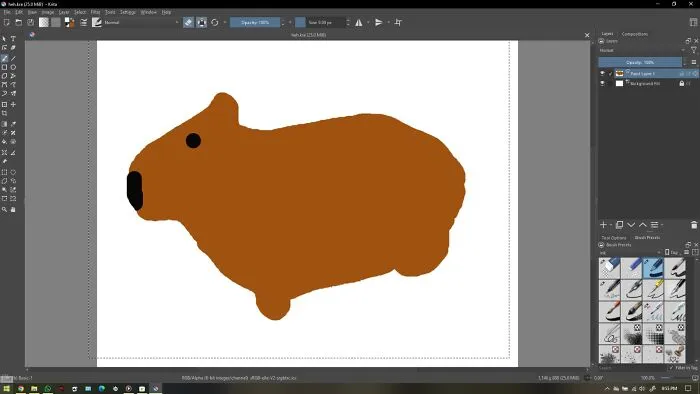700x394 pixels.
Task: Adjust the layer Opacity slider
Action: click(x=640, y=62)
